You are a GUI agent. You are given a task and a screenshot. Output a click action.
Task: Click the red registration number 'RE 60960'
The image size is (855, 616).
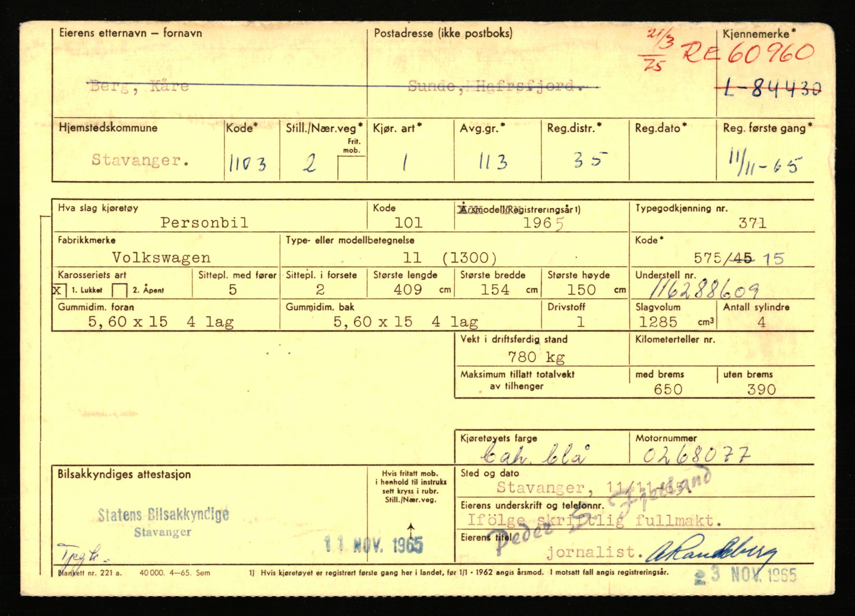[x=747, y=54]
